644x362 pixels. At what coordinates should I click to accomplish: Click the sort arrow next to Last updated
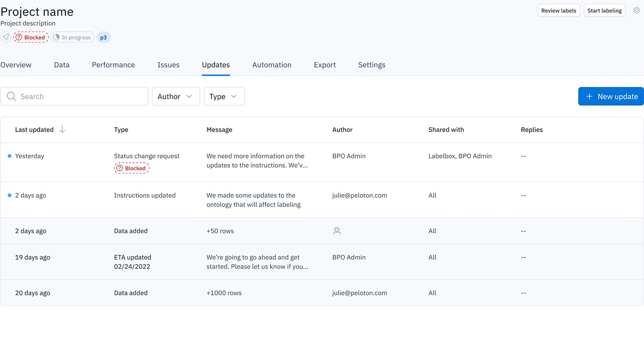point(62,129)
